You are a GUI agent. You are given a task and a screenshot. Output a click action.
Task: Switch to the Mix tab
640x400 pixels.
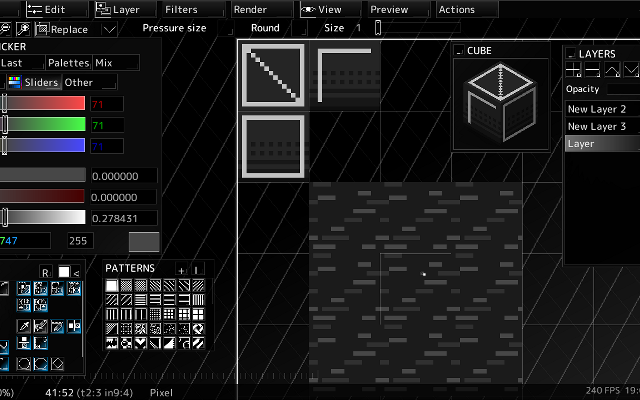(x=116, y=63)
